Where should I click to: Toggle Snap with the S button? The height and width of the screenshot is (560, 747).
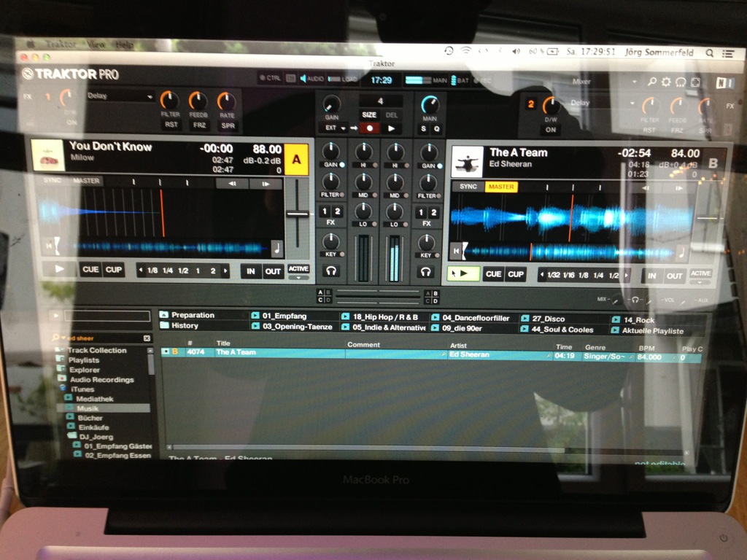(424, 128)
